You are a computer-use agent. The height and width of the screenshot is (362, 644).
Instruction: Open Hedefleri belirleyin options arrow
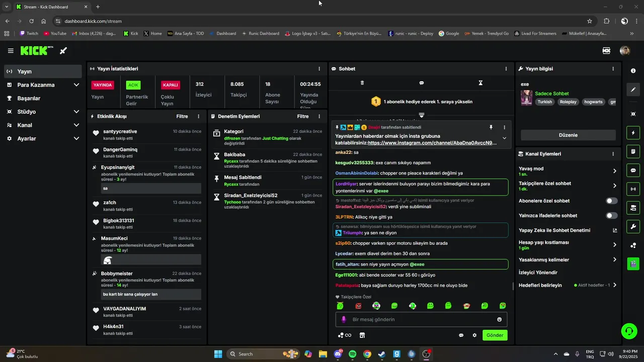(x=614, y=285)
